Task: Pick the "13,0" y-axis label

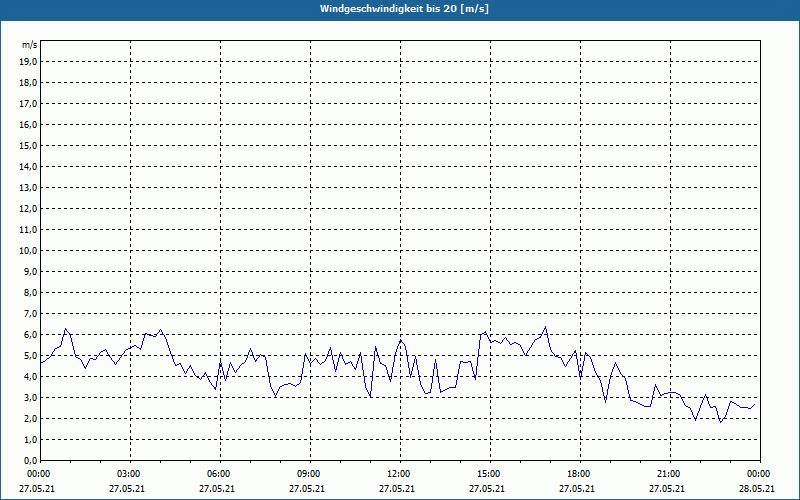Action: [x=28, y=188]
